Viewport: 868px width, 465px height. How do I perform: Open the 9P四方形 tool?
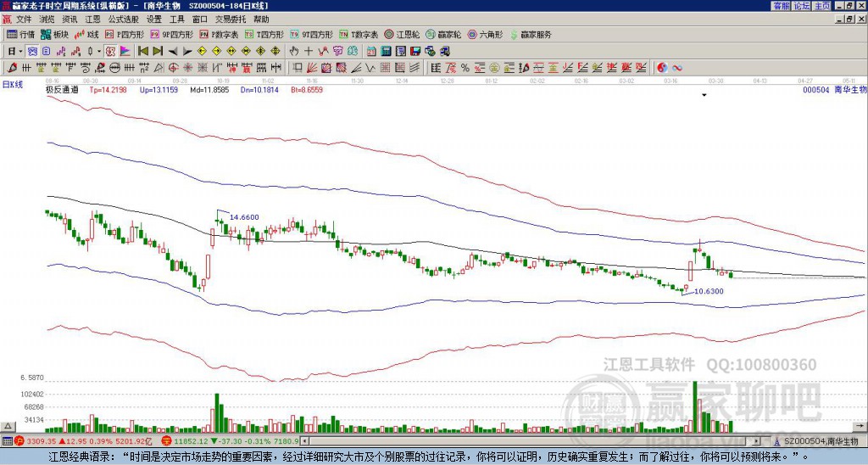[171, 34]
